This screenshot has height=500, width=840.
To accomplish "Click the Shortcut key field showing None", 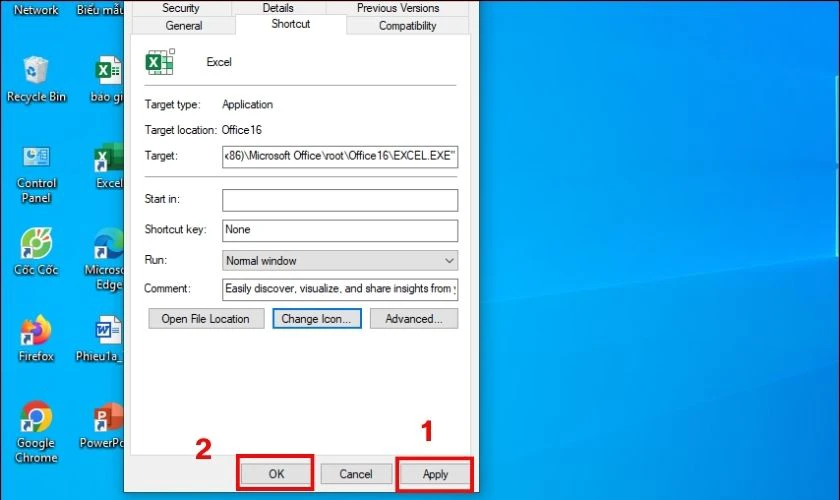I will (x=340, y=230).
